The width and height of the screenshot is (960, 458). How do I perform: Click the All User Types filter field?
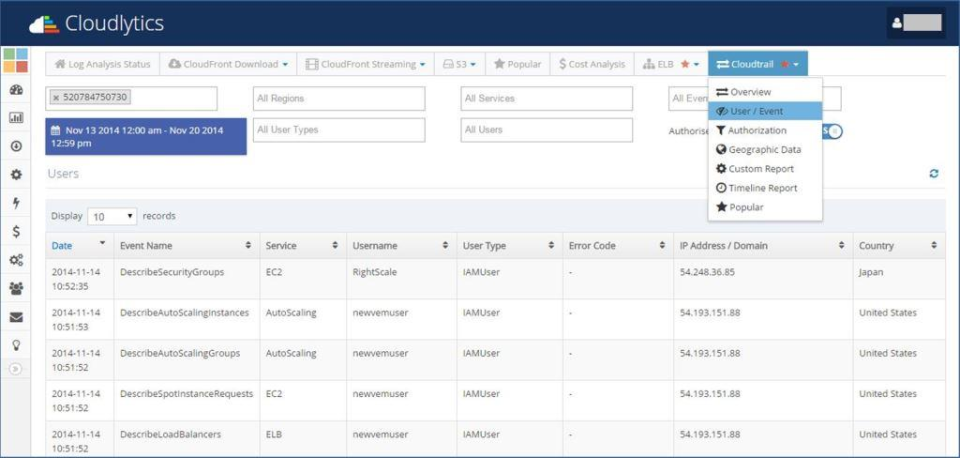tap(339, 130)
